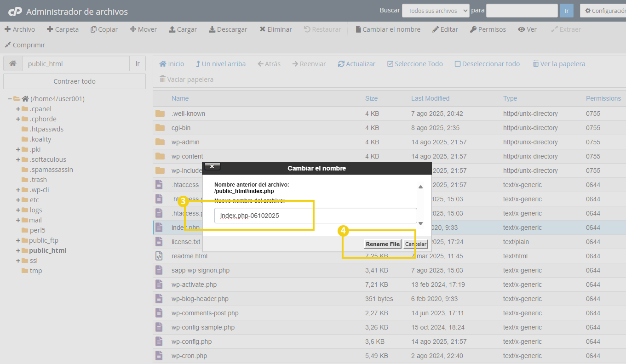Confirm rename with the Rename File button
The height and width of the screenshot is (364, 626).
click(x=382, y=244)
